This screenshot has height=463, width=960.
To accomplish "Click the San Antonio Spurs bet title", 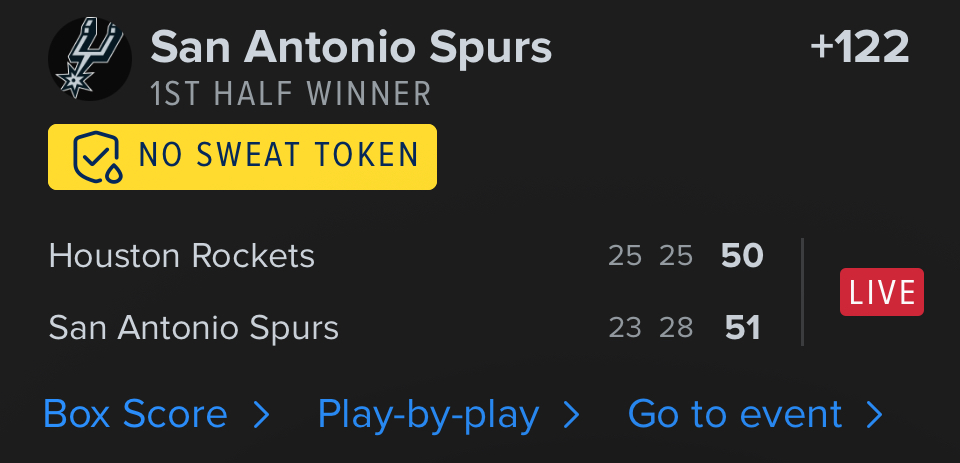I will pos(351,47).
